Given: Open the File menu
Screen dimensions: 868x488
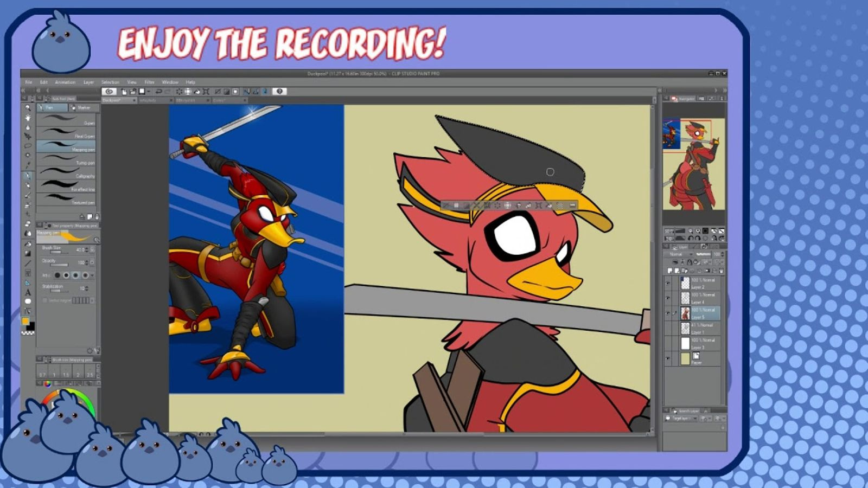Looking at the screenshot, I should coord(29,82).
